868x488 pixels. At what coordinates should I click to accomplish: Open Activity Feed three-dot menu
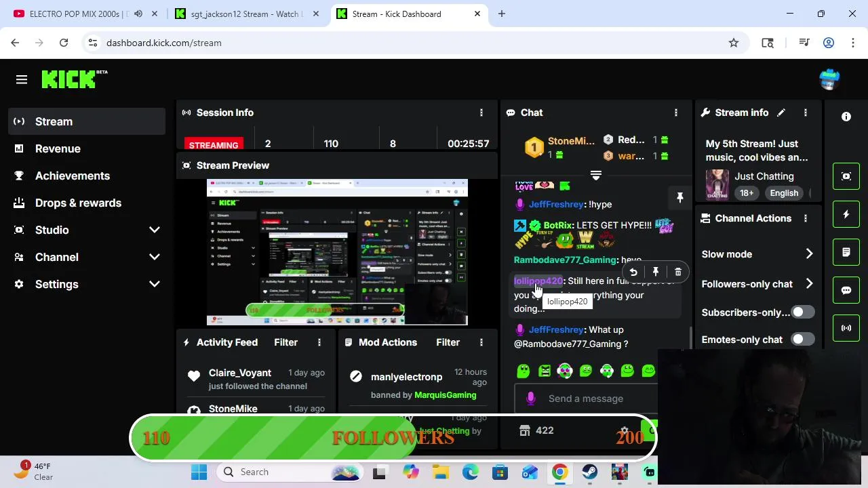tap(319, 342)
